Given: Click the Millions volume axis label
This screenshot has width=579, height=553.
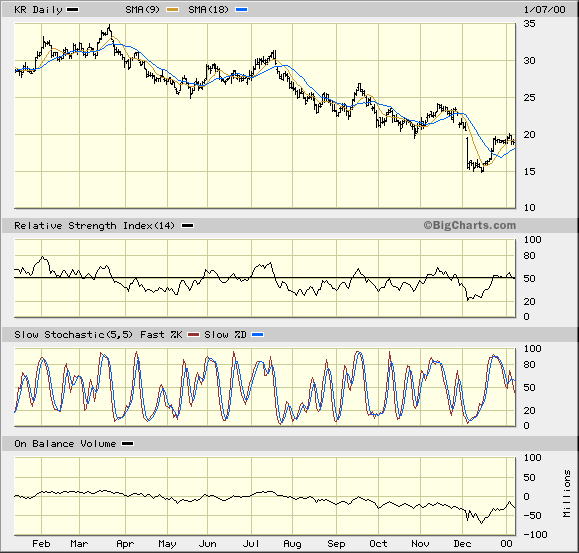Looking at the screenshot, I should (x=566, y=494).
